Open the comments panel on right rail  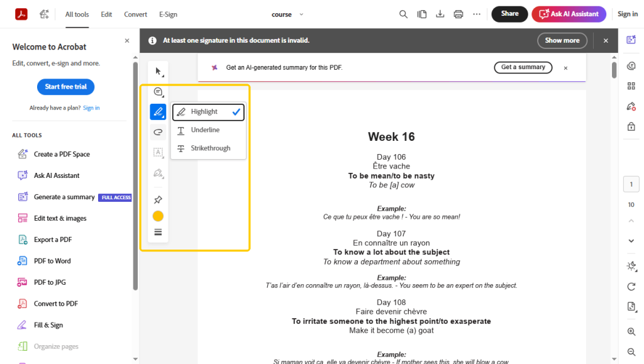point(631,66)
